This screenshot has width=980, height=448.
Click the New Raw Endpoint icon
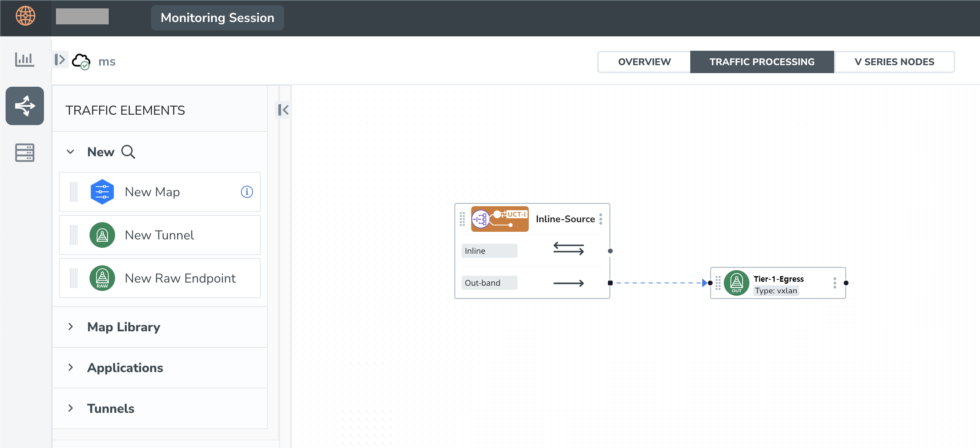click(x=102, y=278)
